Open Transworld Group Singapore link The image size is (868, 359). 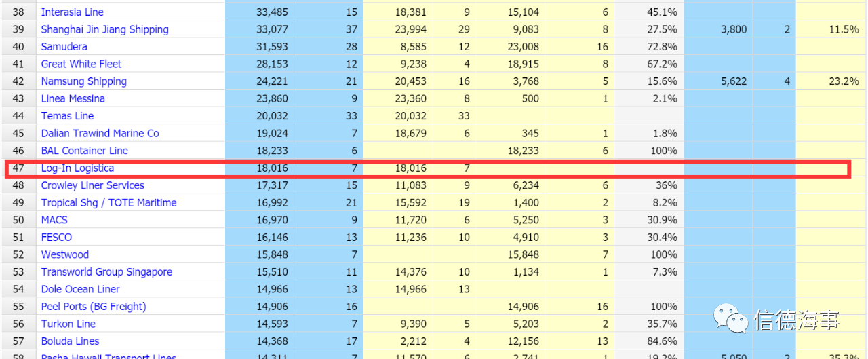click(x=107, y=271)
